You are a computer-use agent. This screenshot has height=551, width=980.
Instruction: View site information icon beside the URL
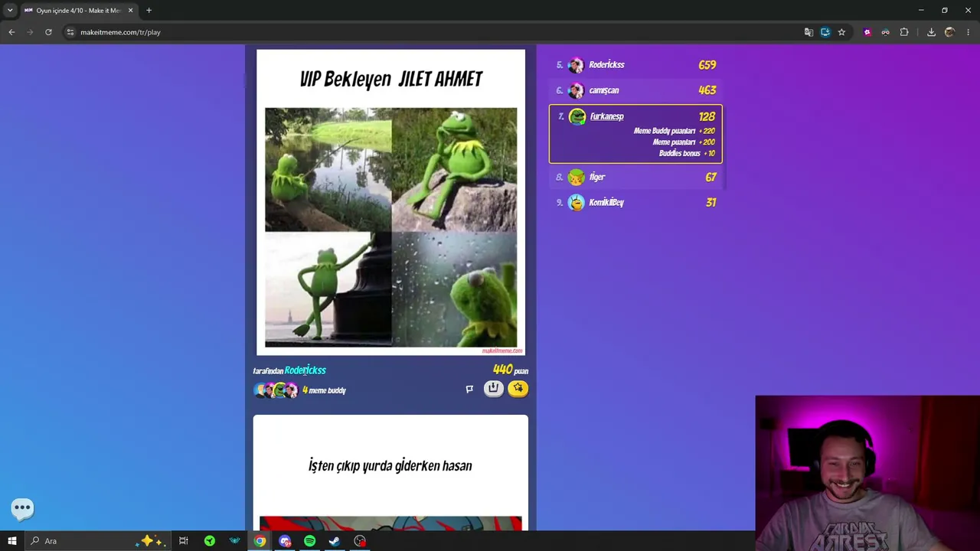(70, 32)
